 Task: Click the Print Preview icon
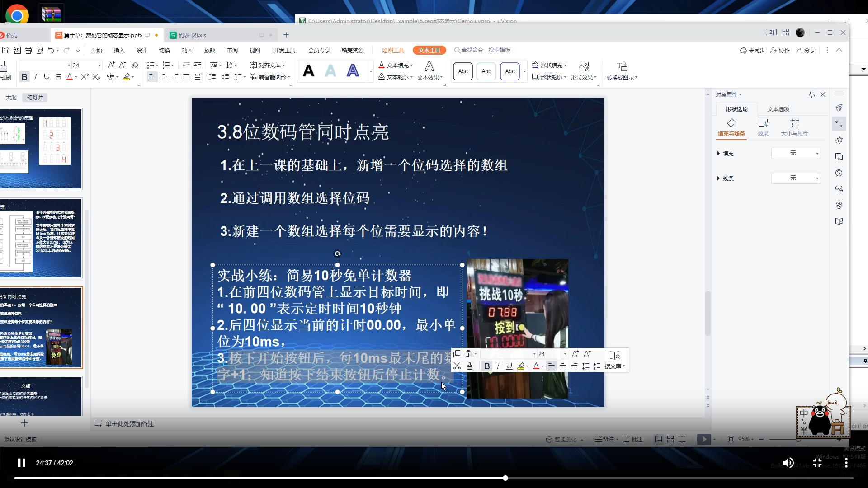point(40,50)
